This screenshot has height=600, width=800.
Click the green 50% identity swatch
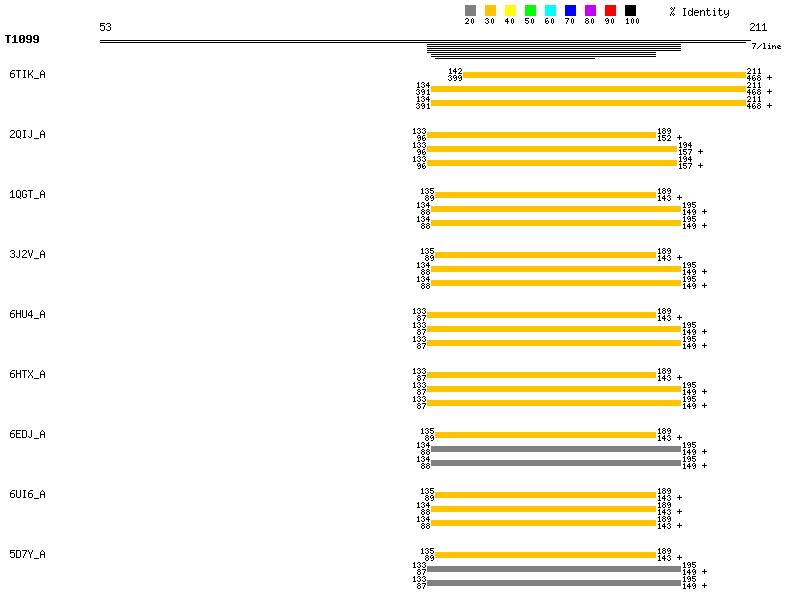pyautogui.click(x=530, y=11)
